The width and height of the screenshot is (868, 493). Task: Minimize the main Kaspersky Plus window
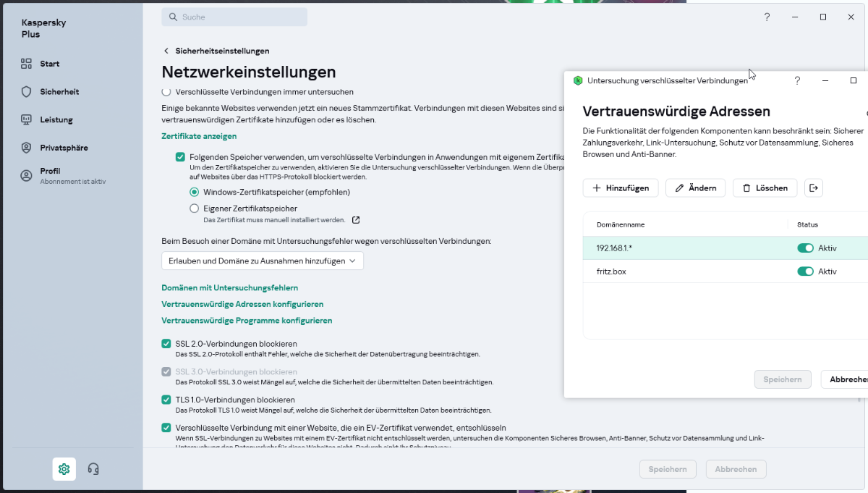point(795,17)
